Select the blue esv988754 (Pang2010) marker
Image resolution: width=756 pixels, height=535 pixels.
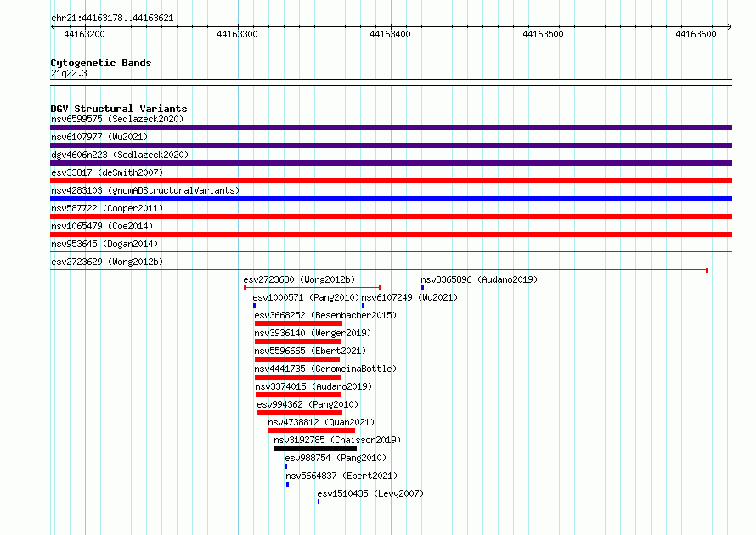(x=286, y=466)
